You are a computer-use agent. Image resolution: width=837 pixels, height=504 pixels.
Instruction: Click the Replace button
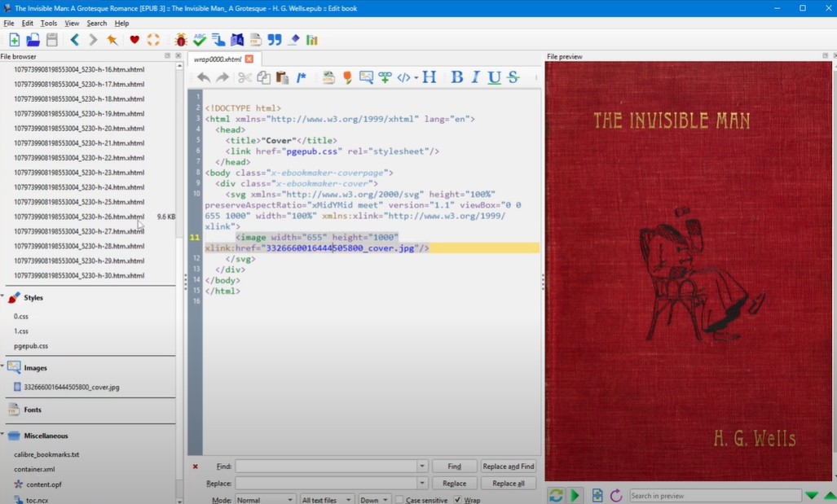click(454, 483)
